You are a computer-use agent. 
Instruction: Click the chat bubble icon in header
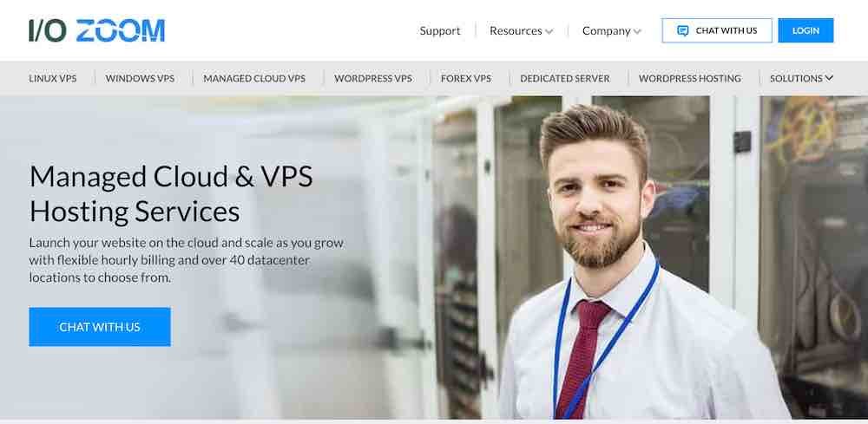(682, 30)
